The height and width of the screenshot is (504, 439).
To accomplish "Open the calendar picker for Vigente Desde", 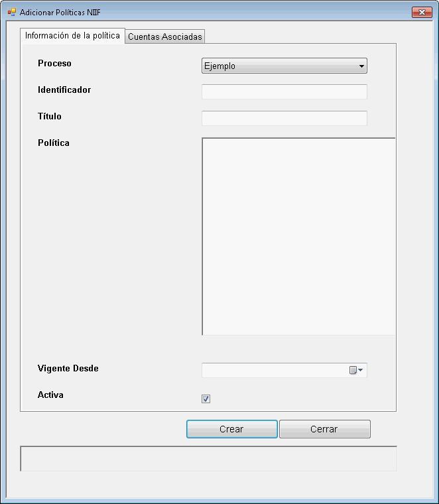I will point(357,371).
